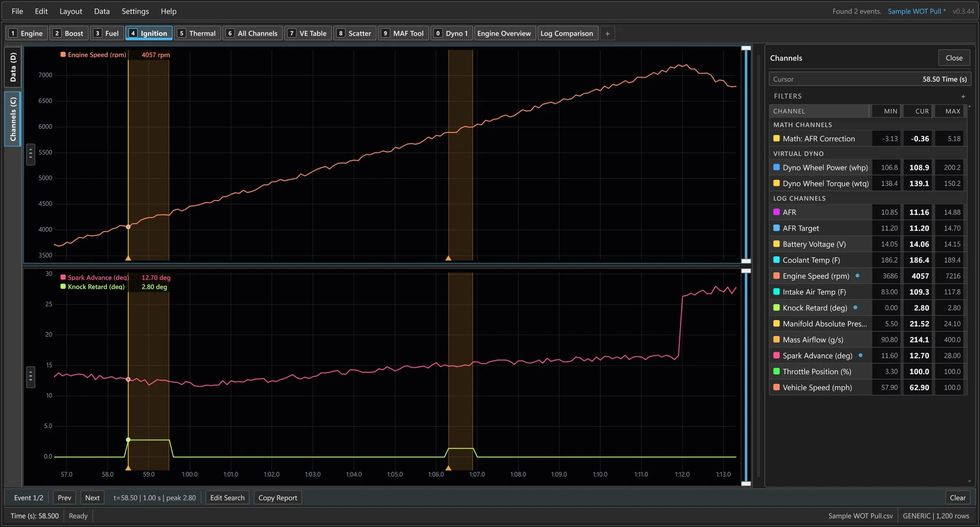Screen dimensions: 980x527
Task: Click the AFR Target color swatch
Action: pyautogui.click(x=776, y=228)
